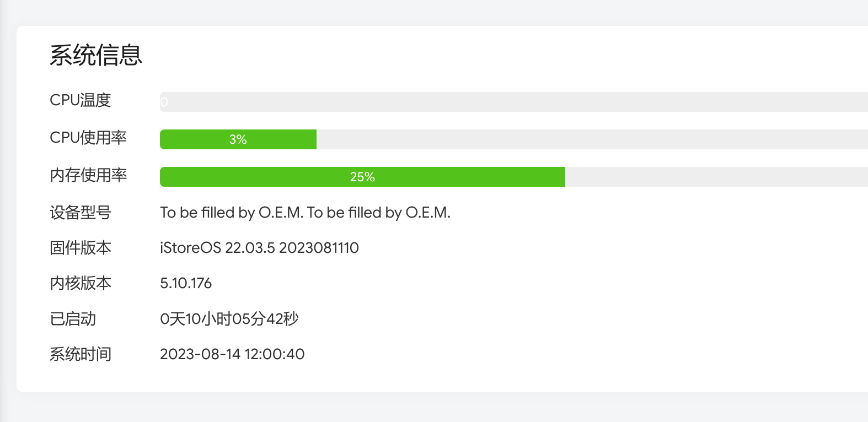
Task: Click the 内核版本 label
Action: coord(81,283)
